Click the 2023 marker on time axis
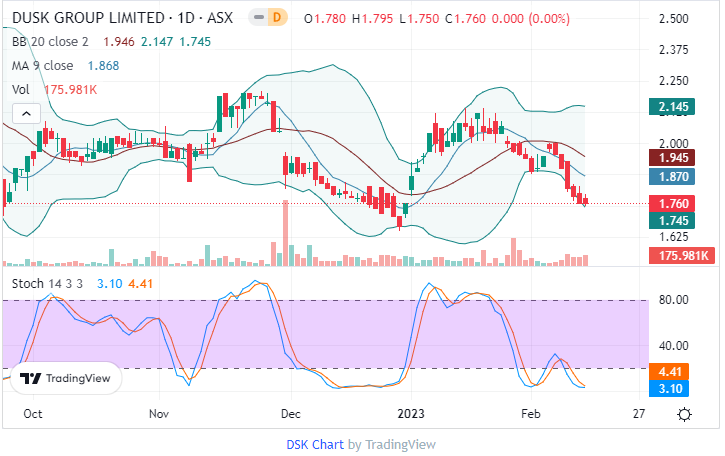The image size is (725, 456). tap(412, 412)
